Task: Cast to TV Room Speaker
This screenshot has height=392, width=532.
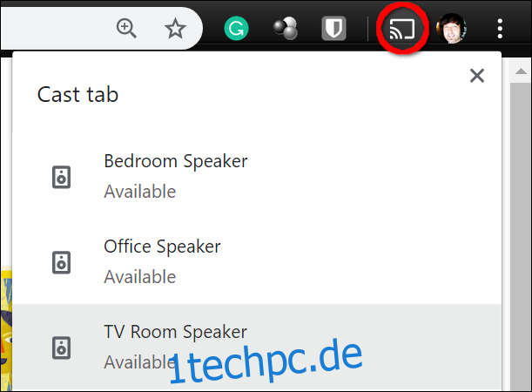Action: pos(257,348)
